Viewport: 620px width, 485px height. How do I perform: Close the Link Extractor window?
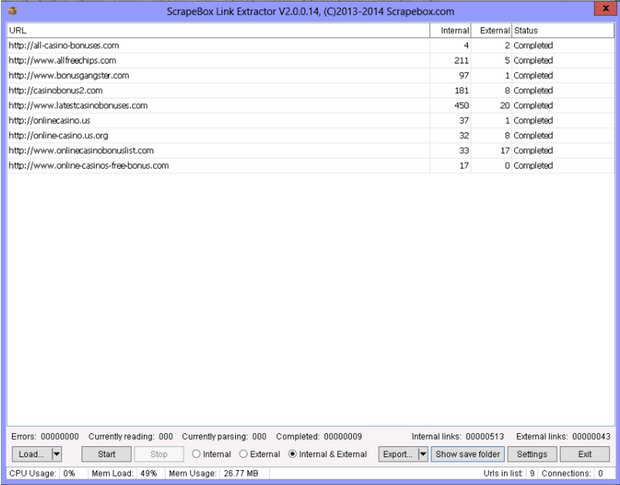(605, 8)
